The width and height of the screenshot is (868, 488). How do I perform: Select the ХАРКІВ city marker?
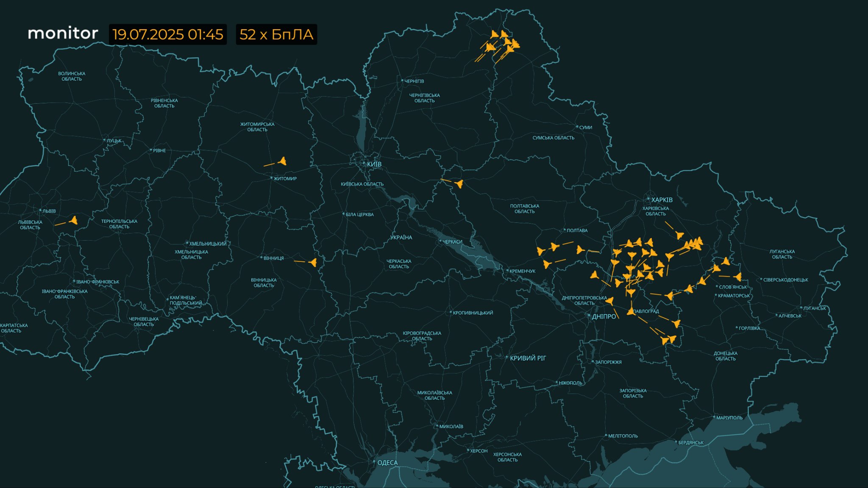(648, 199)
